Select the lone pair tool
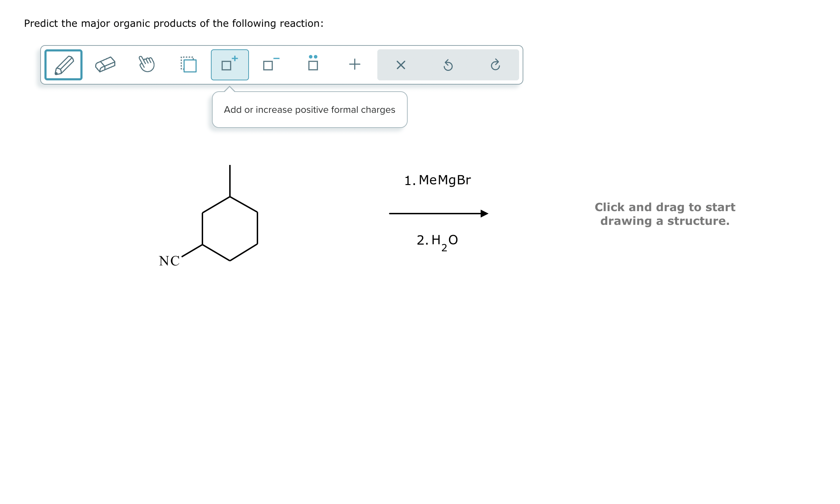 point(312,64)
